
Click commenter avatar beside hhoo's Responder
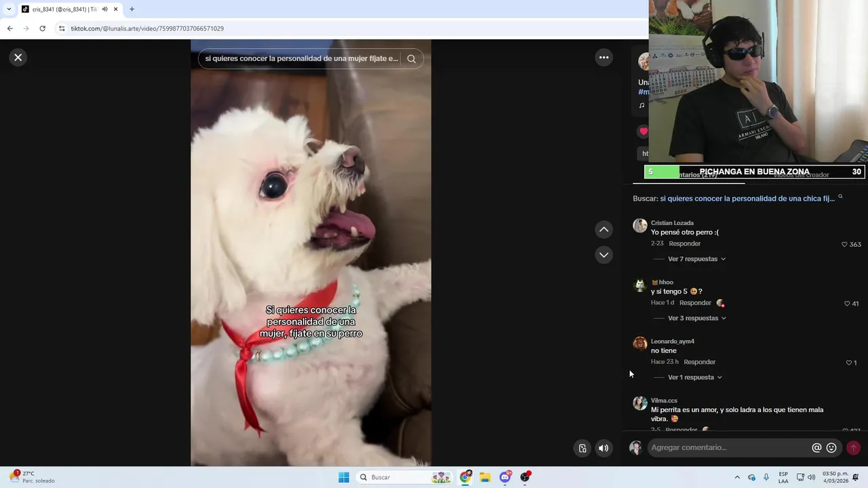[720, 303]
